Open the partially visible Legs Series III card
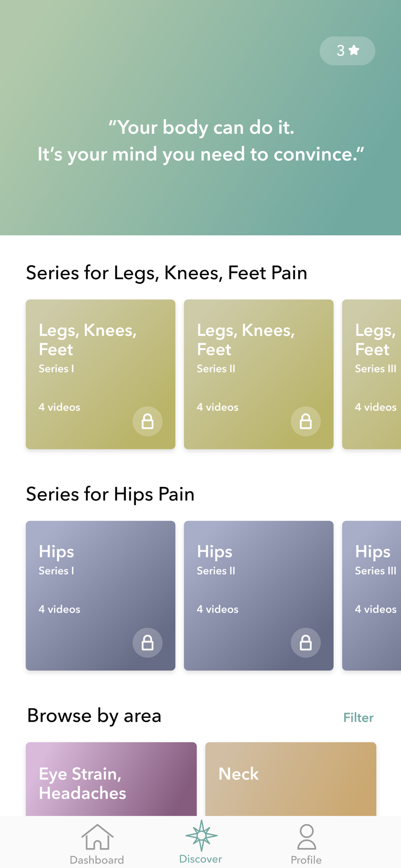The image size is (401, 868). coord(371,374)
